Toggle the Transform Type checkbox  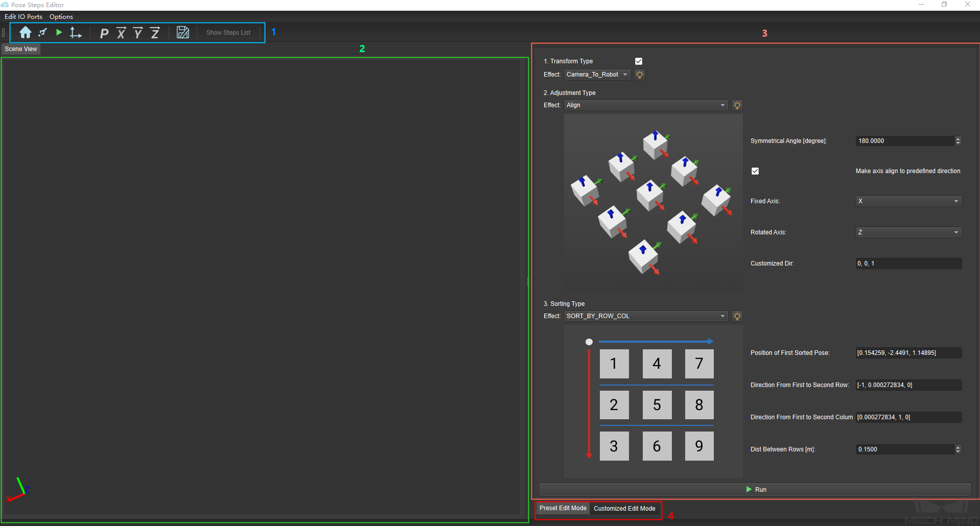pyautogui.click(x=639, y=61)
